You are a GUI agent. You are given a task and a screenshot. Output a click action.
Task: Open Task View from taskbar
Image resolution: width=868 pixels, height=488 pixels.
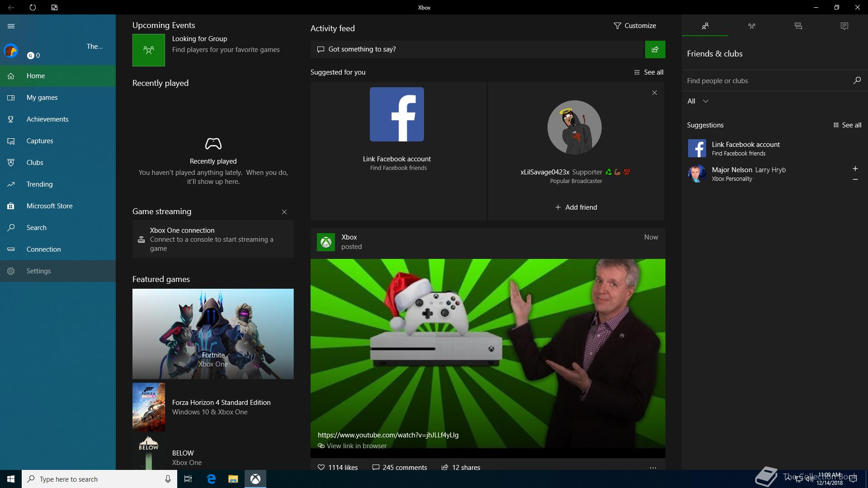point(188,479)
